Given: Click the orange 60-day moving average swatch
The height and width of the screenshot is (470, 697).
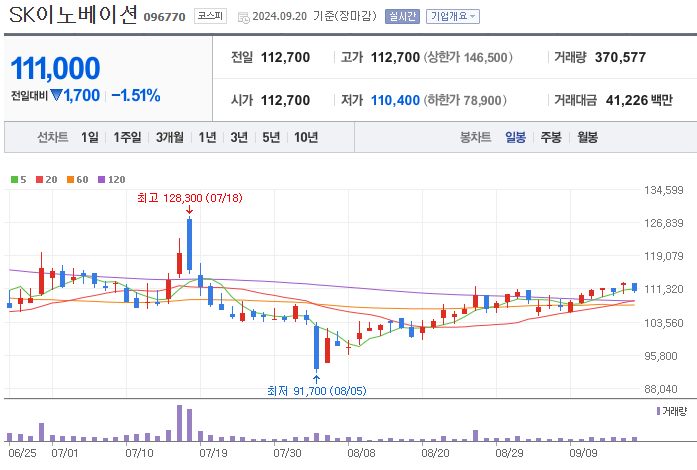Looking at the screenshot, I should coord(70,180).
